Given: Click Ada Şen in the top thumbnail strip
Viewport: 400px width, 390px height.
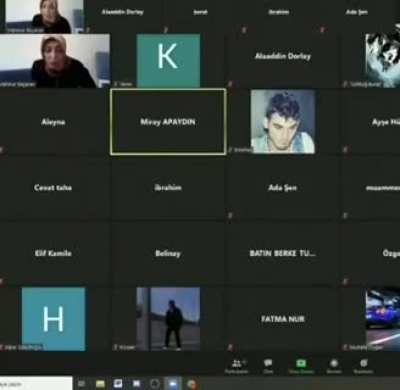Looking at the screenshot, I should pos(357,13).
